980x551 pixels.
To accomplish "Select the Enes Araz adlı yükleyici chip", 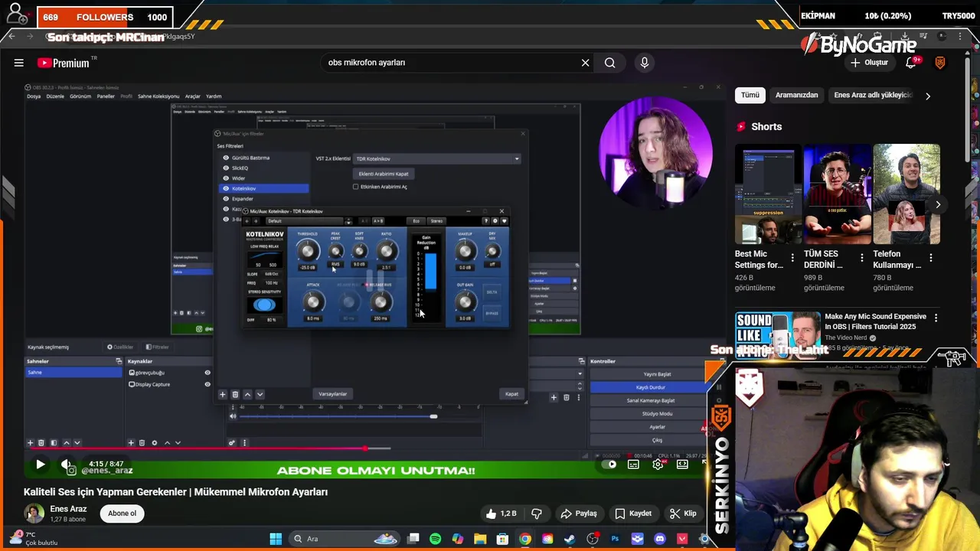I will [873, 95].
